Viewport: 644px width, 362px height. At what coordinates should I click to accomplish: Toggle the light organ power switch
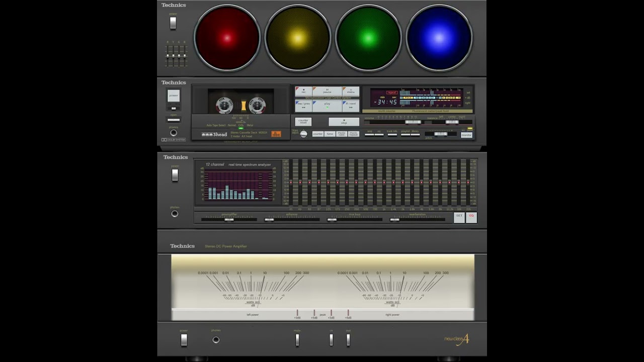coord(173,23)
